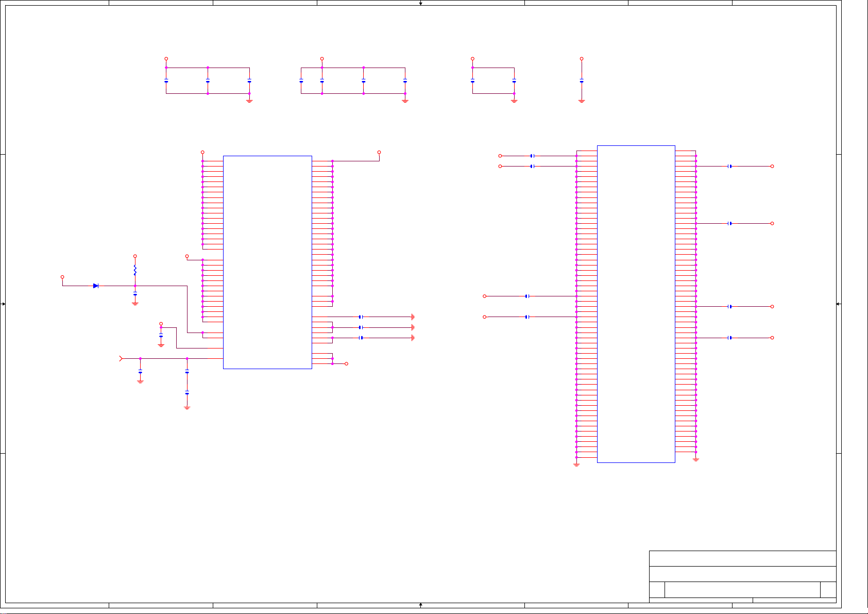Click the lowest capacitor right of the right IC
Screen dimensions: 868x614
730,338
